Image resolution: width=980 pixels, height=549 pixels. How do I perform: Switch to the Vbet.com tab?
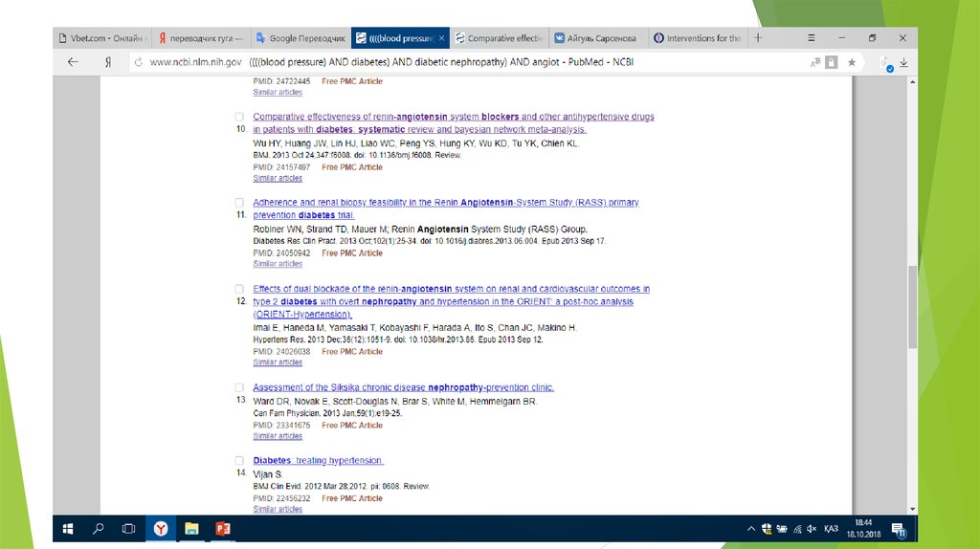(x=102, y=38)
